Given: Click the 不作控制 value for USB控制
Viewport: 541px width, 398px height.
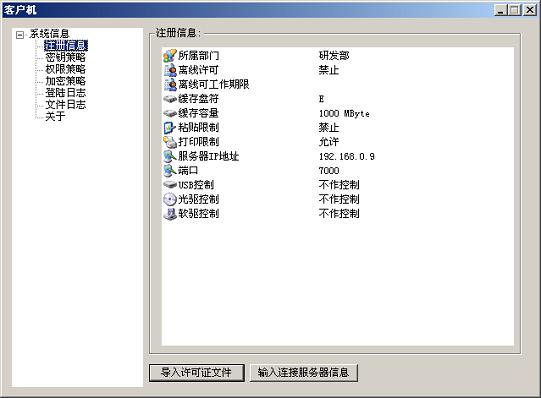Looking at the screenshot, I should tap(339, 185).
